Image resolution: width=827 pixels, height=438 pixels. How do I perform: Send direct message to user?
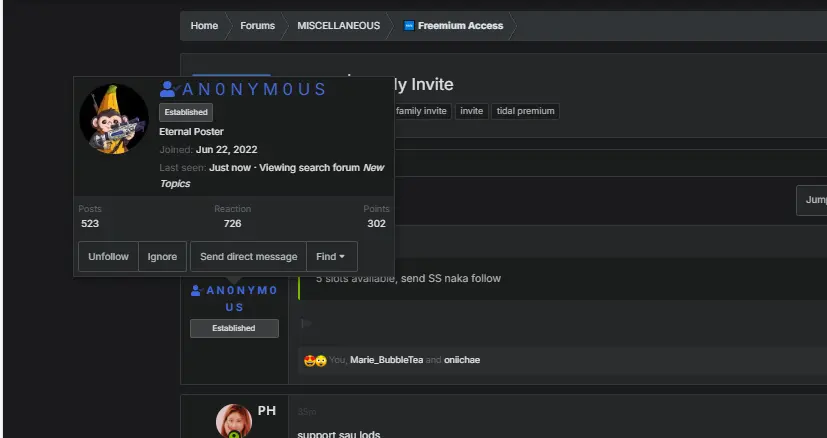click(248, 257)
